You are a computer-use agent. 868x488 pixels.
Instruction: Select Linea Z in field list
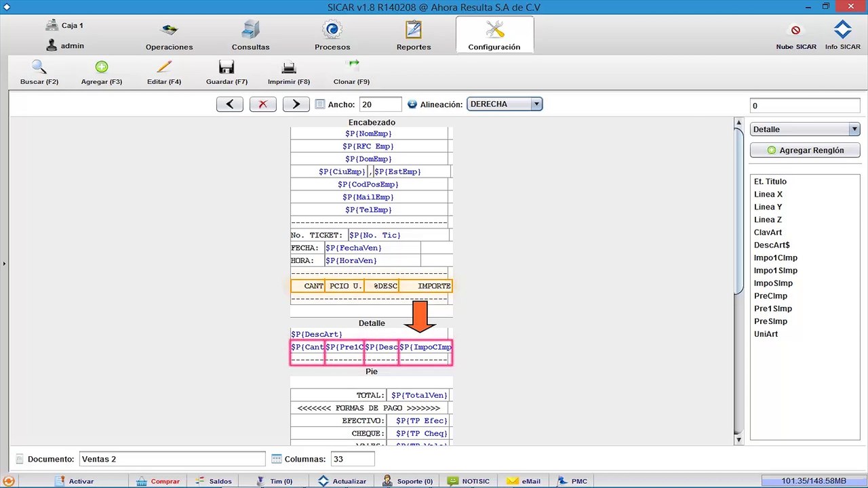pyautogui.click(x=768, y=220)
